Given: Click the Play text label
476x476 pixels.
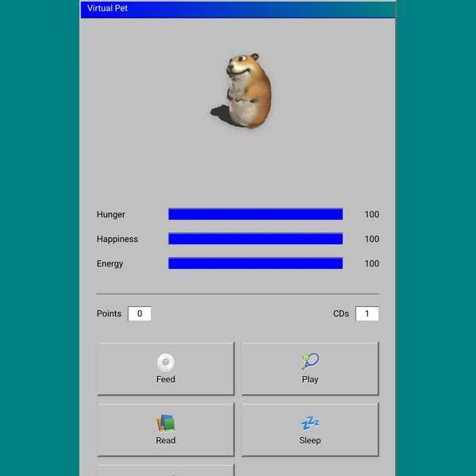Looking at the screenshot, I should [310, 379].
